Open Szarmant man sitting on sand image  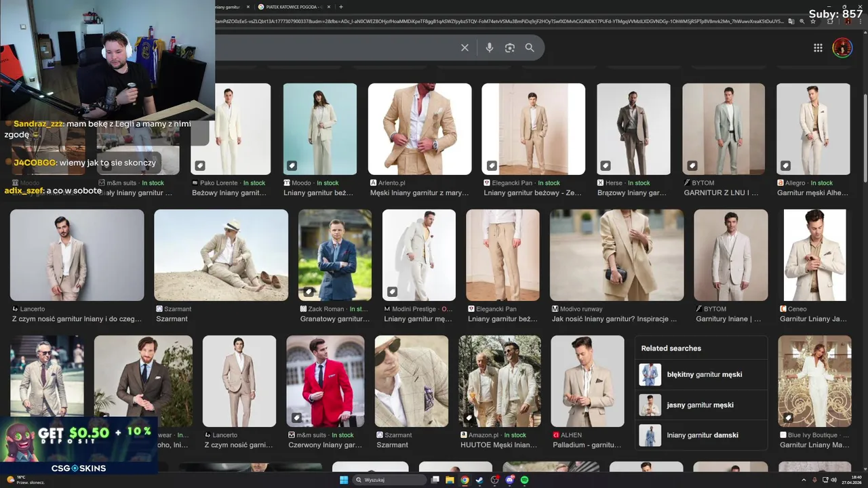tap(221, 255)
